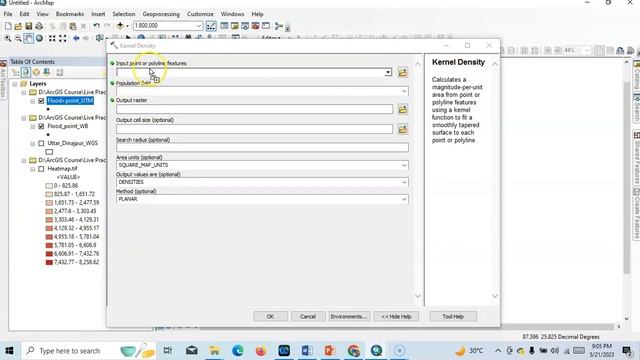Select the Pan hand tool
The height and width of the screenshot is (360, 640).
28,38
